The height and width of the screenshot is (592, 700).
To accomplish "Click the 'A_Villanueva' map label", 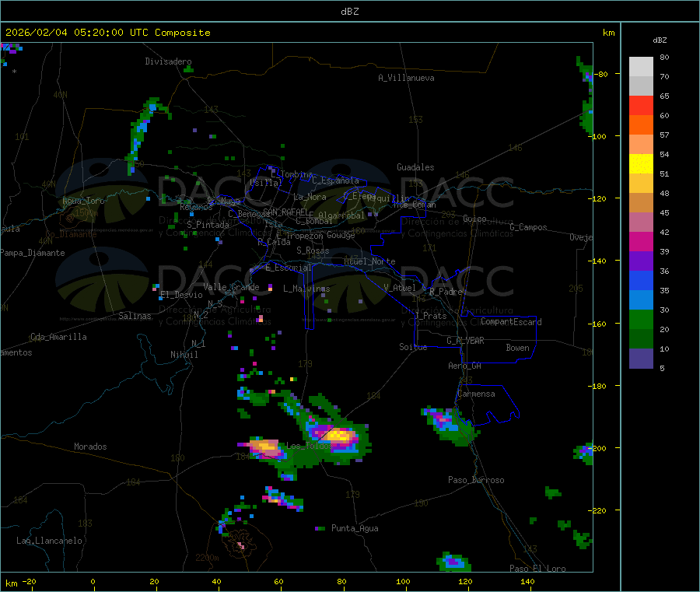I will point(406,78).
